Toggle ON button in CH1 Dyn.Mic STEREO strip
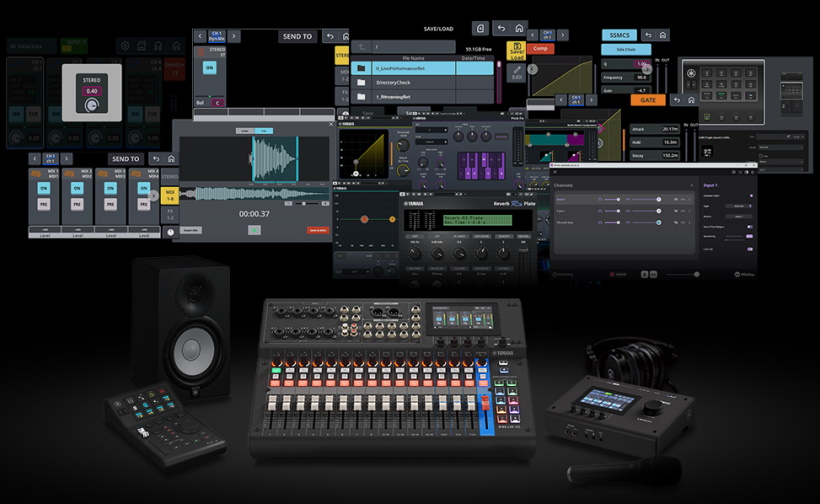This screenshot has width=820, height=504. (x=210, y=68)
